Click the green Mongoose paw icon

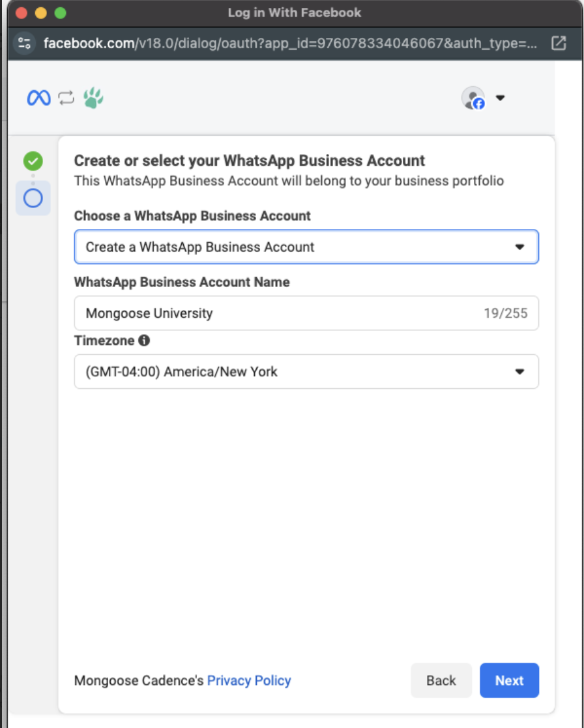click(93, 99)
